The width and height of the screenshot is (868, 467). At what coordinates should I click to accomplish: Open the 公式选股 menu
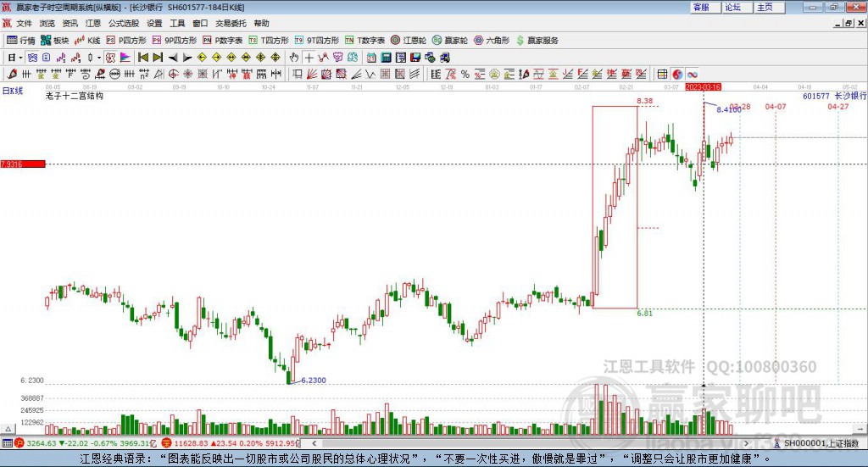coord(124,23)
